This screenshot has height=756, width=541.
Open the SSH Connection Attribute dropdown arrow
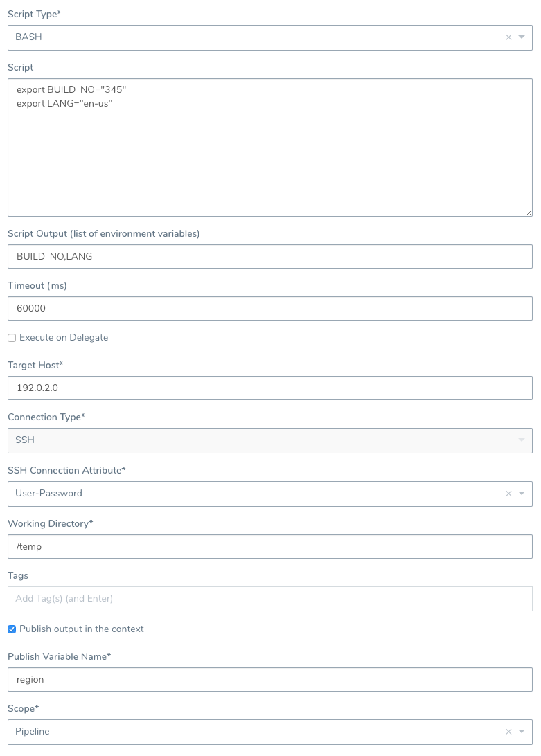(522, 493)
